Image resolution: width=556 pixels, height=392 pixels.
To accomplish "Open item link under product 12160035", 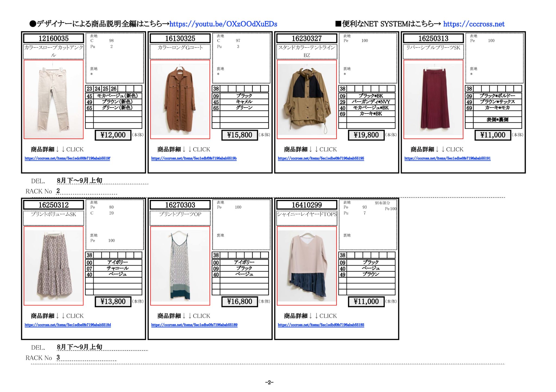I will coord(67,158).
